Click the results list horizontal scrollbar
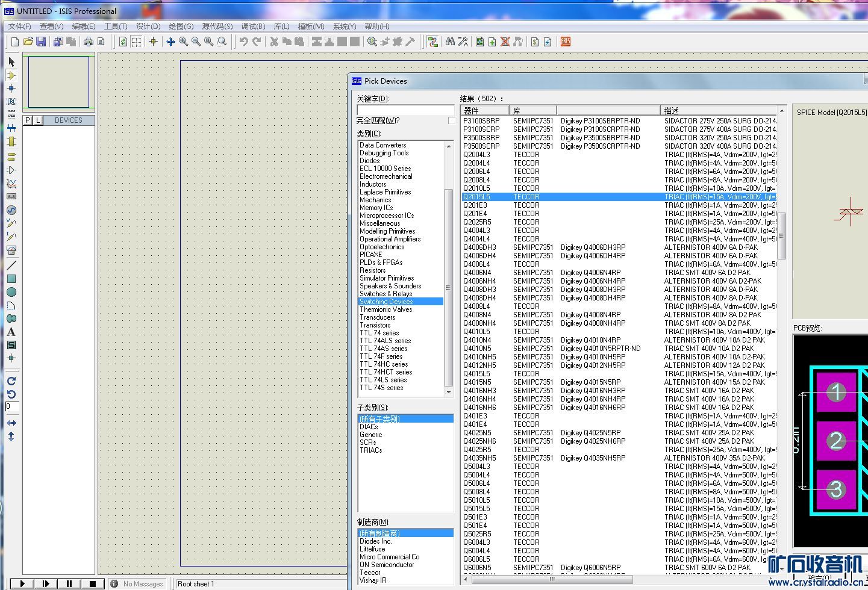The image size is (868, 590). [x=552, y=580]
